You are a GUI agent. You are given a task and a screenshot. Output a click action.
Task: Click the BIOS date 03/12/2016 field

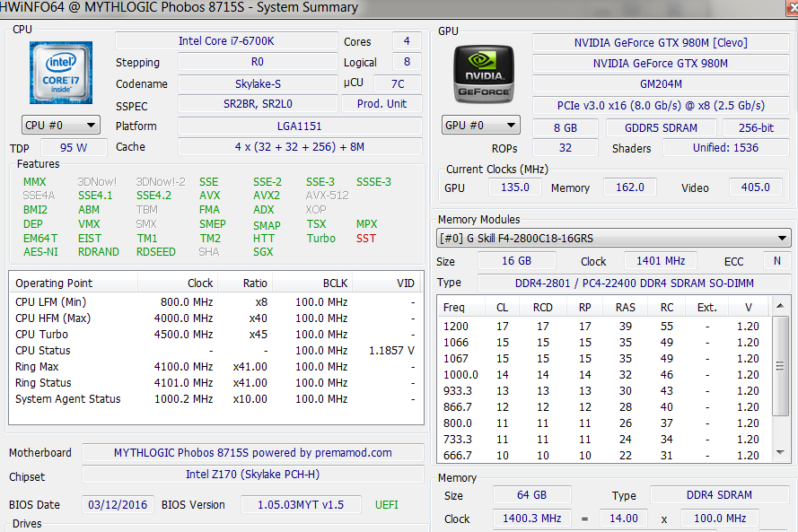[118, 505]
